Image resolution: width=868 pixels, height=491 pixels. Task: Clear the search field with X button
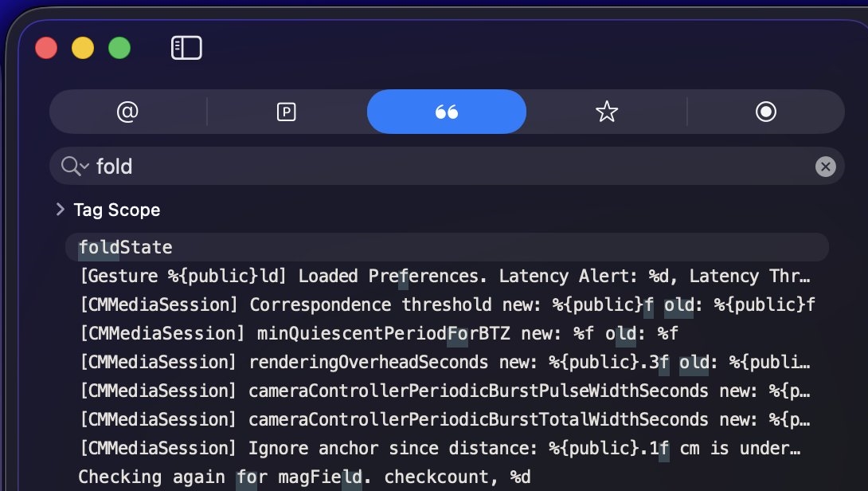[x=825, y=167]
